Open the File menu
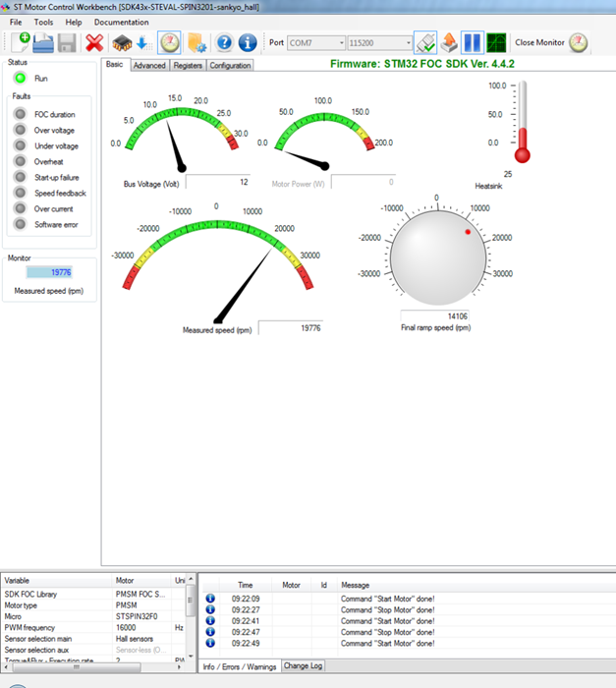This screenshot has width=616, height=688. pyautogui.click(x=16, y=22)
